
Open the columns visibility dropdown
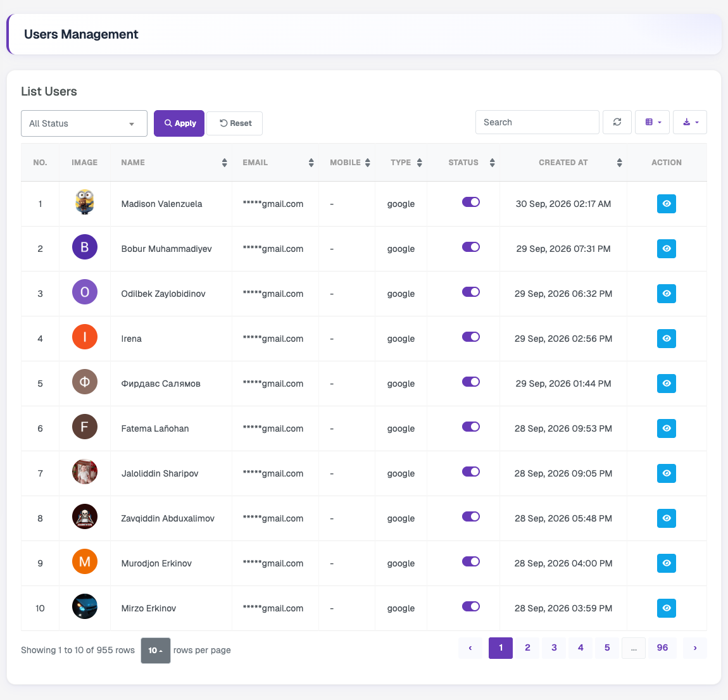652,122
